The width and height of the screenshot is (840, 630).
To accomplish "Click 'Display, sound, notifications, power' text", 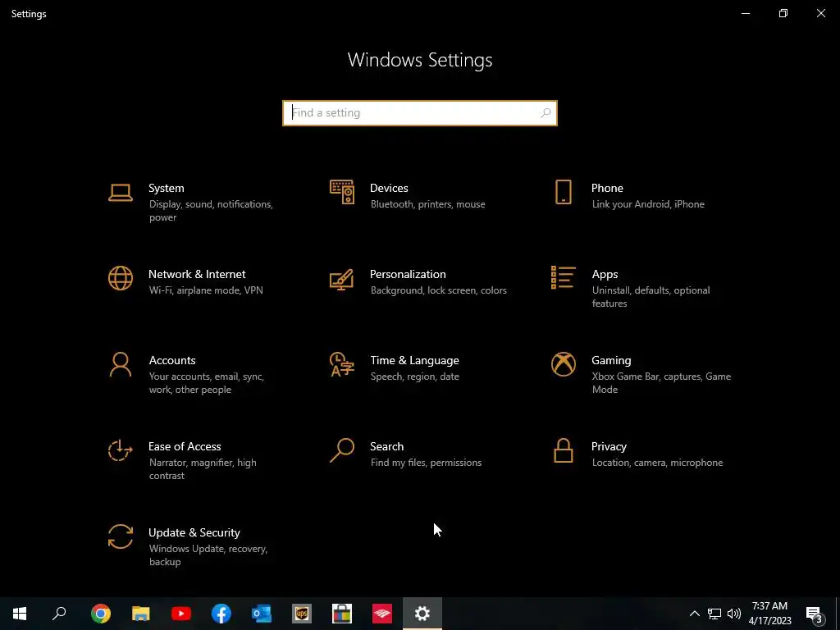I will click(x=211, y=211).
